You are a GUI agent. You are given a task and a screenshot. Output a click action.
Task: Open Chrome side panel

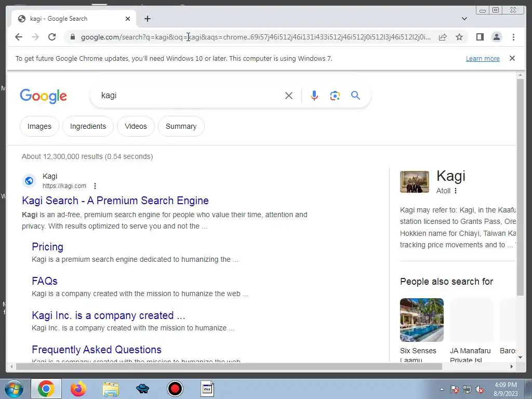480,37
